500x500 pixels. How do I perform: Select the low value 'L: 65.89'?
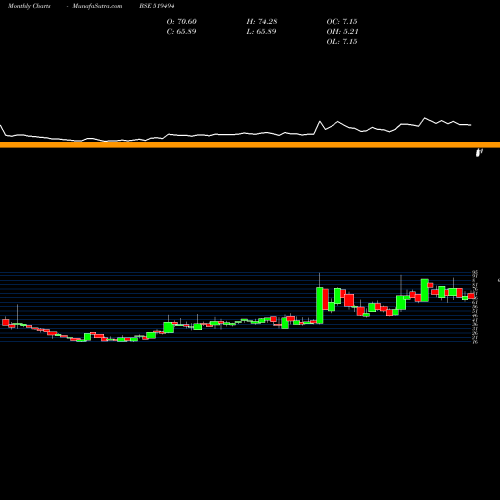click(x=261, y=32)
